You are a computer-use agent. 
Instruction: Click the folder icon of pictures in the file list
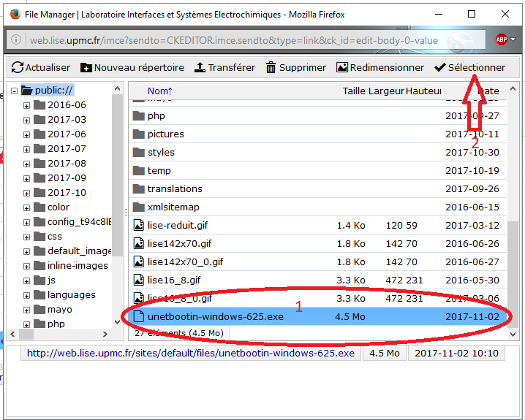tap(139, 134)
